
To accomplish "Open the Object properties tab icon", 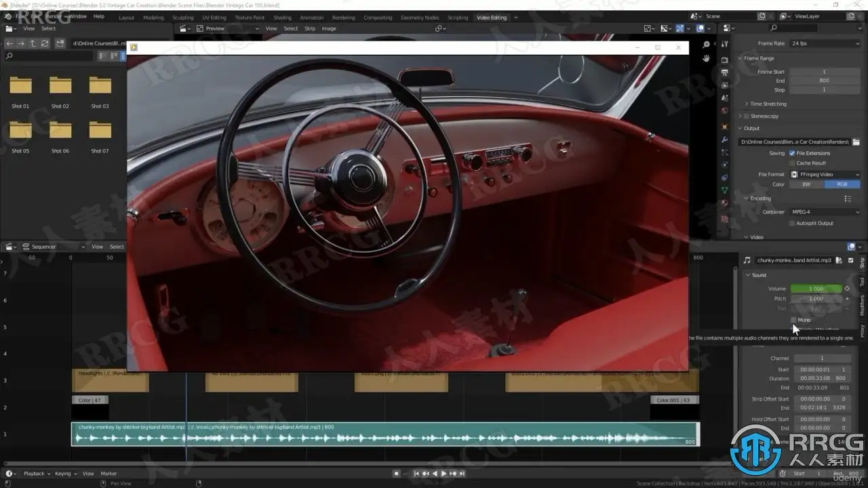I will [x=724, y=126].
